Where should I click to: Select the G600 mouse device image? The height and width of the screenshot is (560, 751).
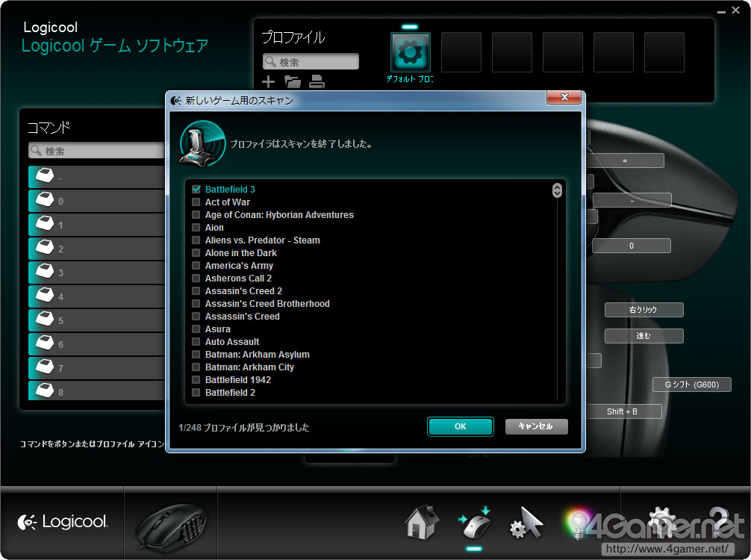coord(170,528)
